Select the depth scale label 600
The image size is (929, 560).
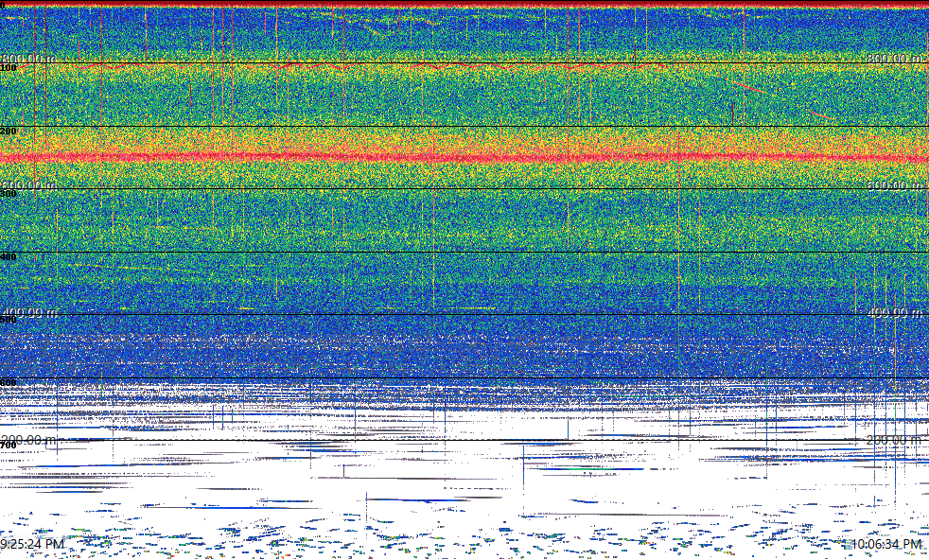[x=9, y=383]
